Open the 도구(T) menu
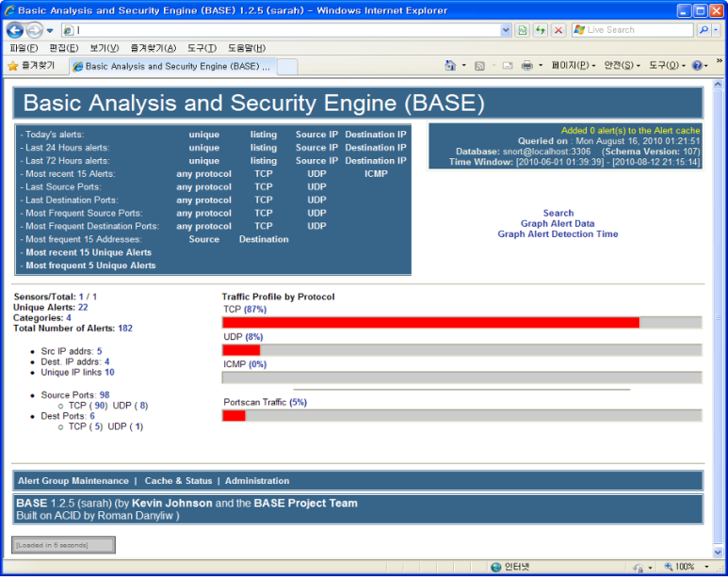 pos(202,48)
